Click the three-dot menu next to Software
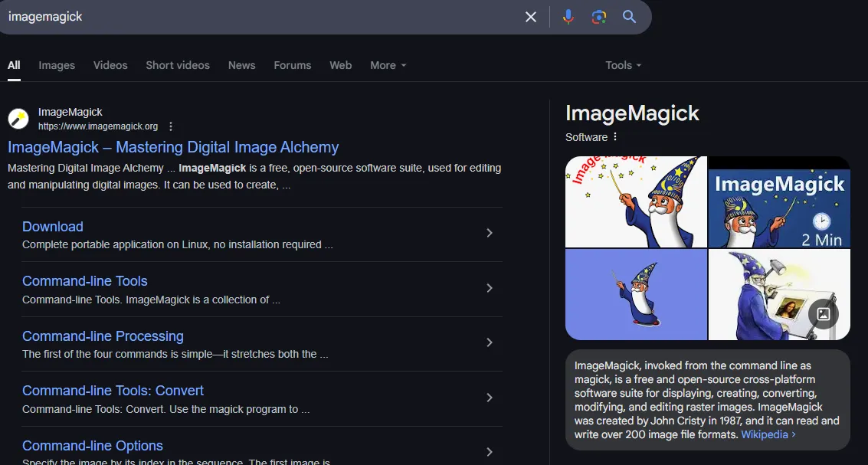Screen dimensions: 868x465 (615, 137)
